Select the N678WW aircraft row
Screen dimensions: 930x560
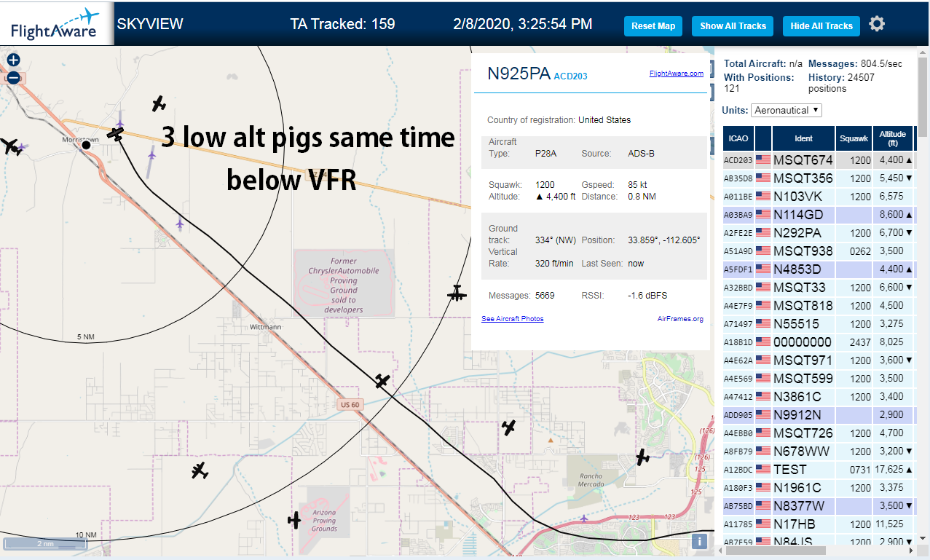(x=819, y=451)
